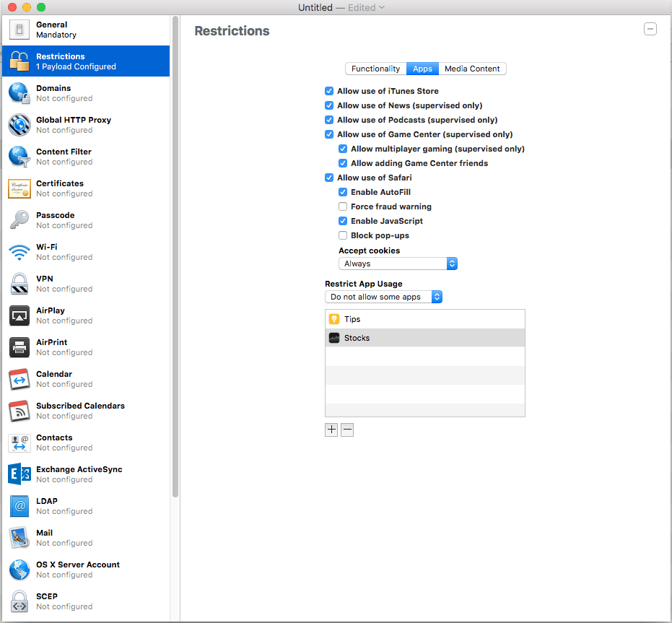Disable Allow use of iTunes Store
Image resolution: width=672 pixels, height=623 pixels.
tap(330, 91)
